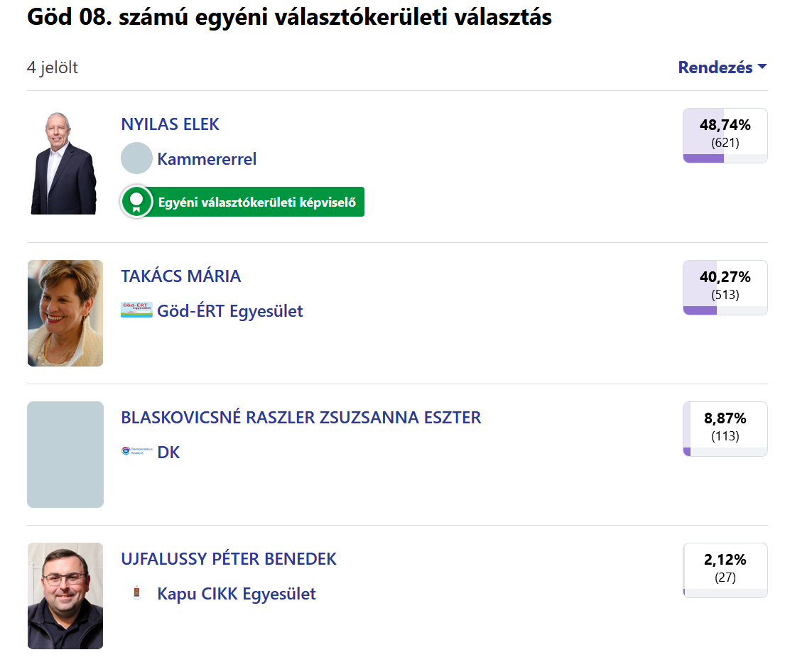Click Takács Mária's portrait photo

coord(65,313)
